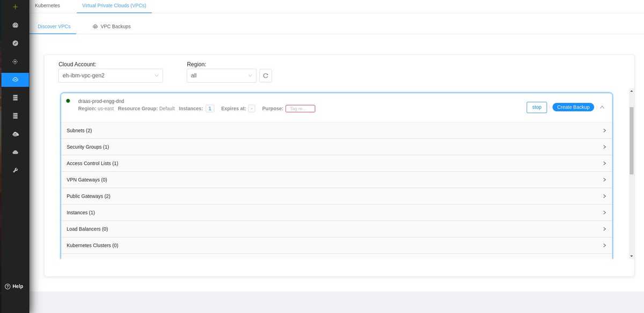The image size is (644, 313).
Task: Click the Create Backup button
Action: (x=573, y=107)
